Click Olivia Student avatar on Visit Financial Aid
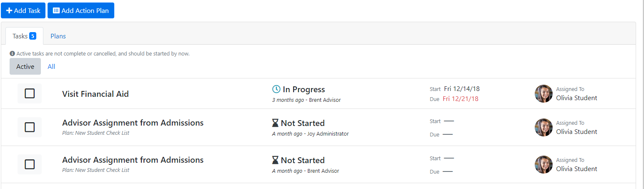The width and height of the screenshot is (644, 189). click(x=543, y=93)
